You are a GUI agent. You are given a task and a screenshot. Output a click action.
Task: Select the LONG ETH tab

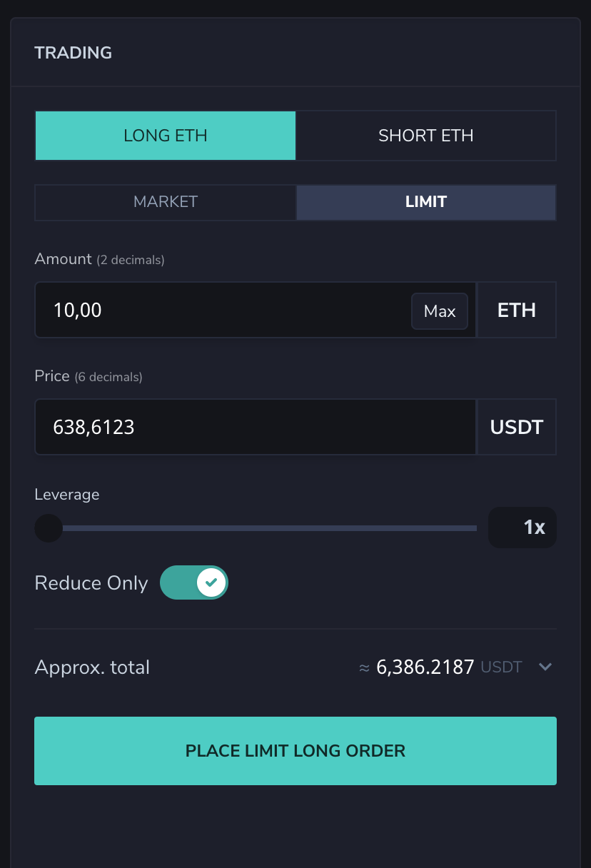tap(165, 136)
